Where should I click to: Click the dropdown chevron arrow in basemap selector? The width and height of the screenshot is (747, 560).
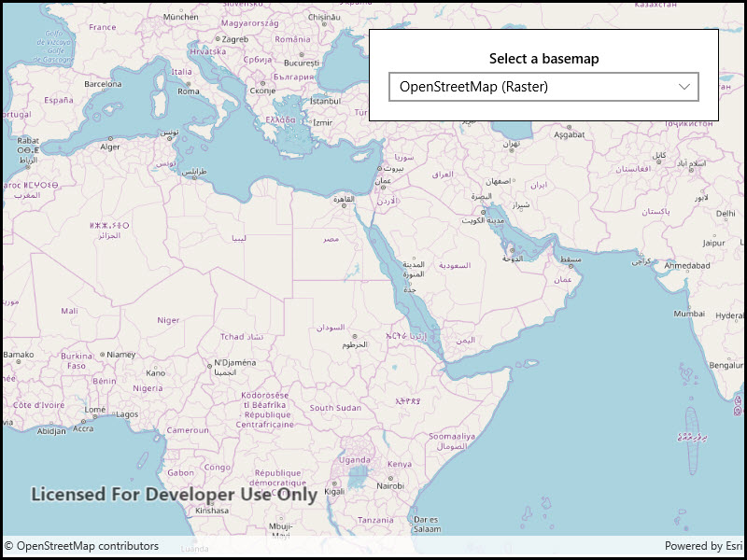pyautogui.click(x=684, y=87)
